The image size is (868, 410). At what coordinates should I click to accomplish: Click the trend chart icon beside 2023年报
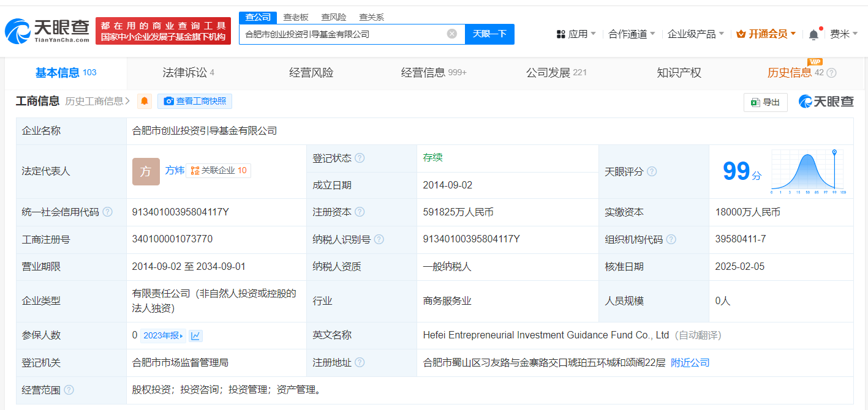pyautogui.click(x=195, y=335)
